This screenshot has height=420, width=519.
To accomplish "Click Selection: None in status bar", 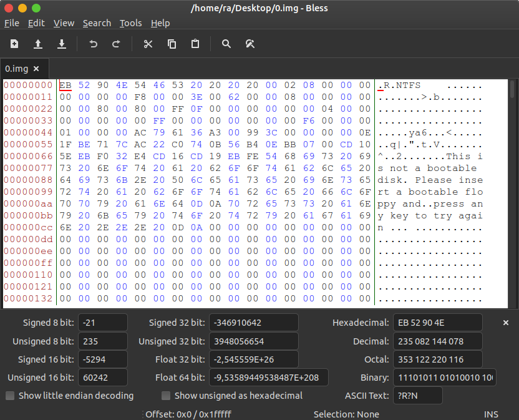I will [x=346, y=414].
